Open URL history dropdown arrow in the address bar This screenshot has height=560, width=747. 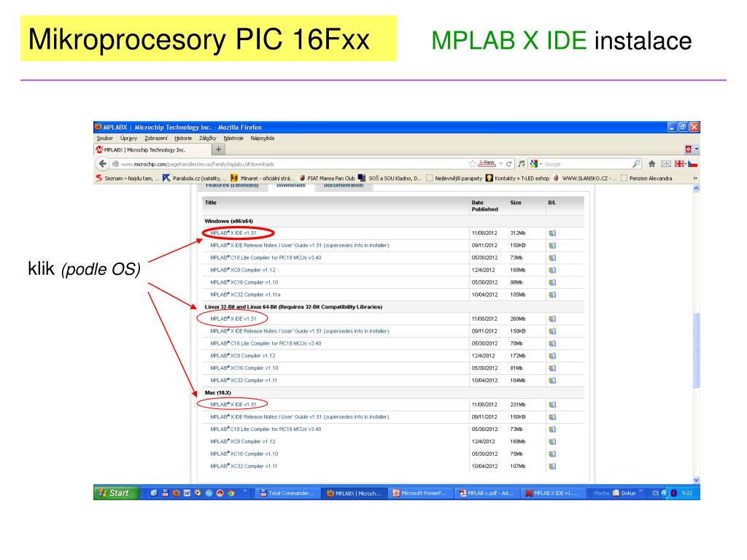pos(500,164)
